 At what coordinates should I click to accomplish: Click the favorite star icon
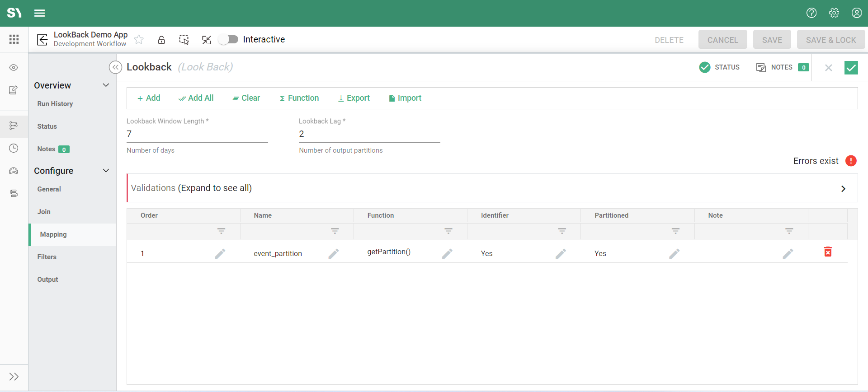pos(139,40)
